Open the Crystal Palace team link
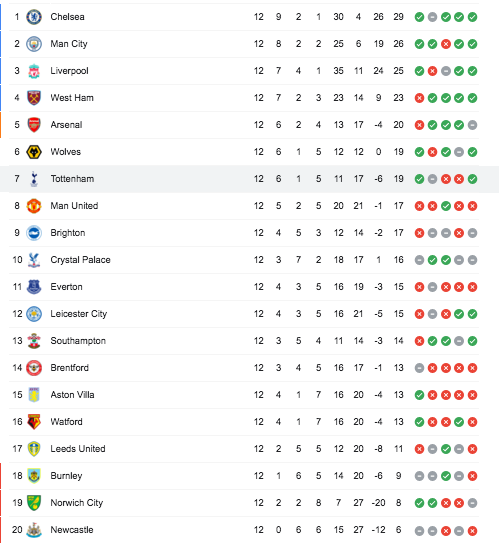 pyautogui.click(x=81, y=260)
